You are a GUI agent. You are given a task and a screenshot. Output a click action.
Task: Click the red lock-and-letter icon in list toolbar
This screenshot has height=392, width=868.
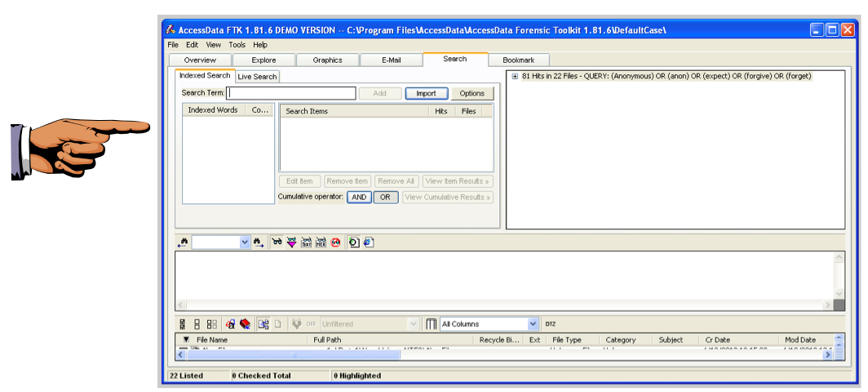point(231,324)
